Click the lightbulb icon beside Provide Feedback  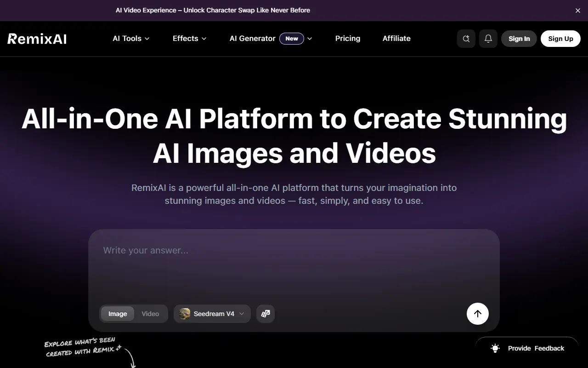(495, 348)
